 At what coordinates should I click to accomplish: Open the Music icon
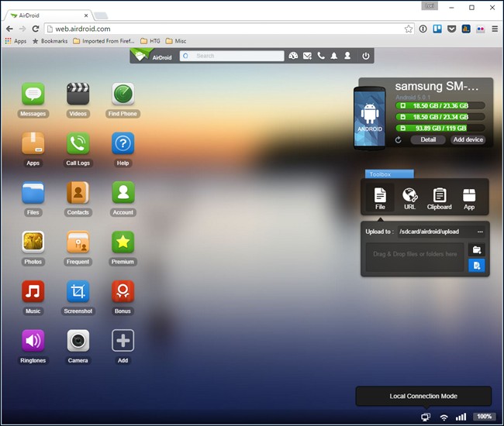(33, 291)
